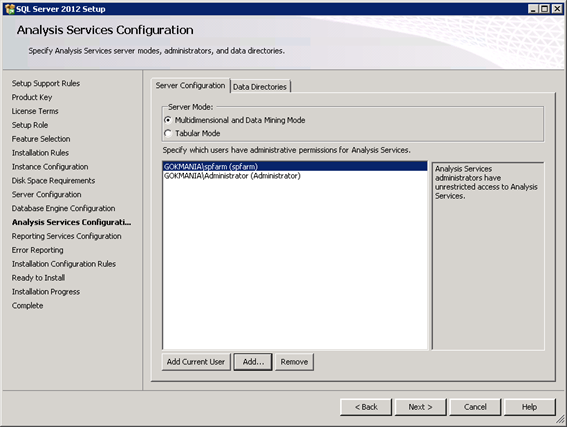Click the Installation Configuration Rules step
Image resolution: width=567 pixels, height=427 pixels.
(x=64, y=264)
